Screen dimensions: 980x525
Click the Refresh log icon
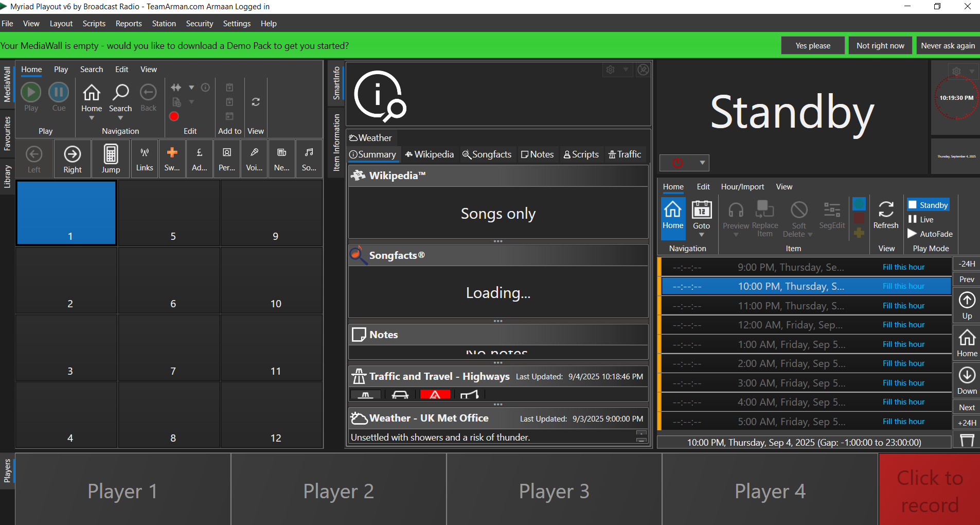[x=885, y=209]
